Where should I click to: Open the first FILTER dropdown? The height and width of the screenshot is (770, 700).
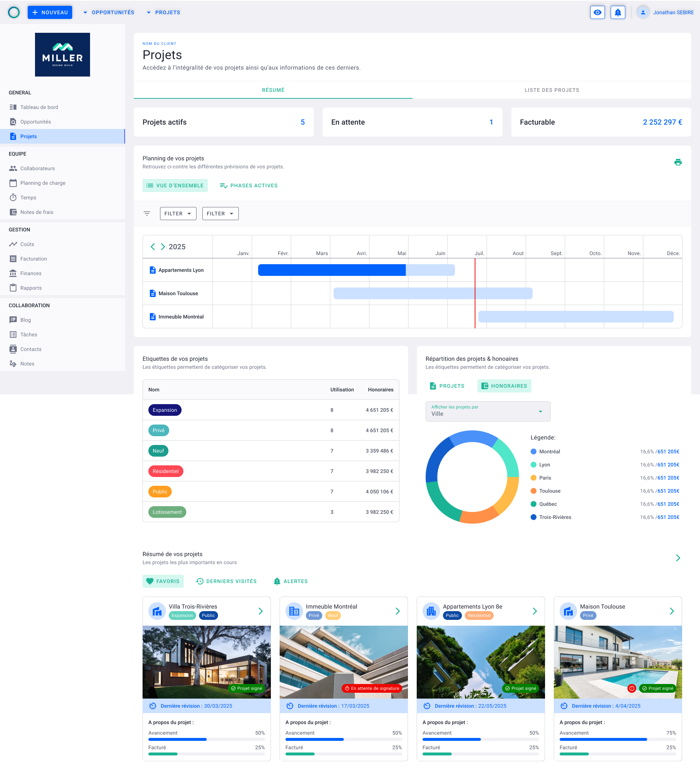coord(178,214)
